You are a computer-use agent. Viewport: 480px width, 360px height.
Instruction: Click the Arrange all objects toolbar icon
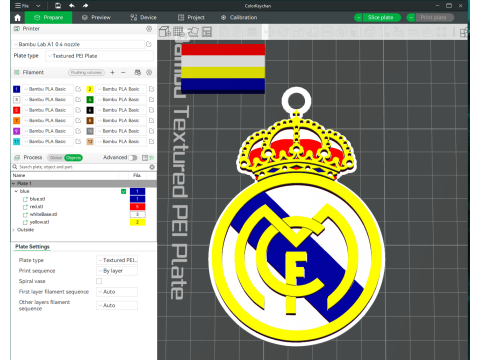(x=207, y=32)
